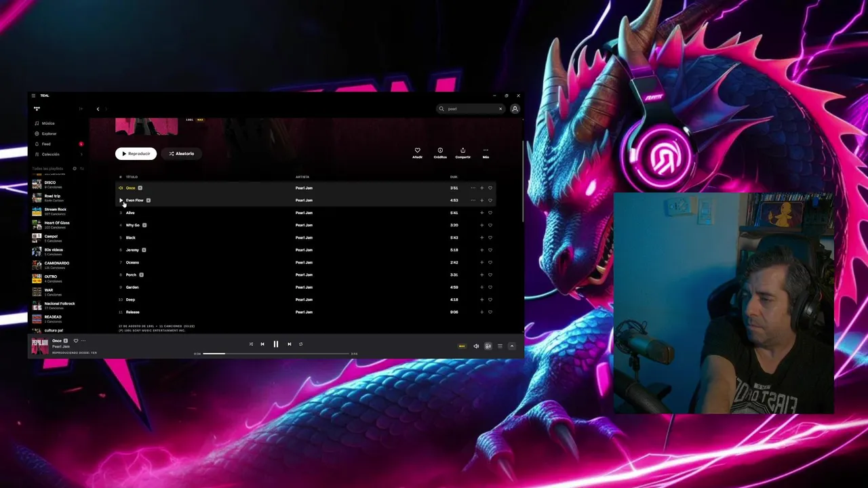Open Pearl Jam artist link for Alive

click(304, 213)
